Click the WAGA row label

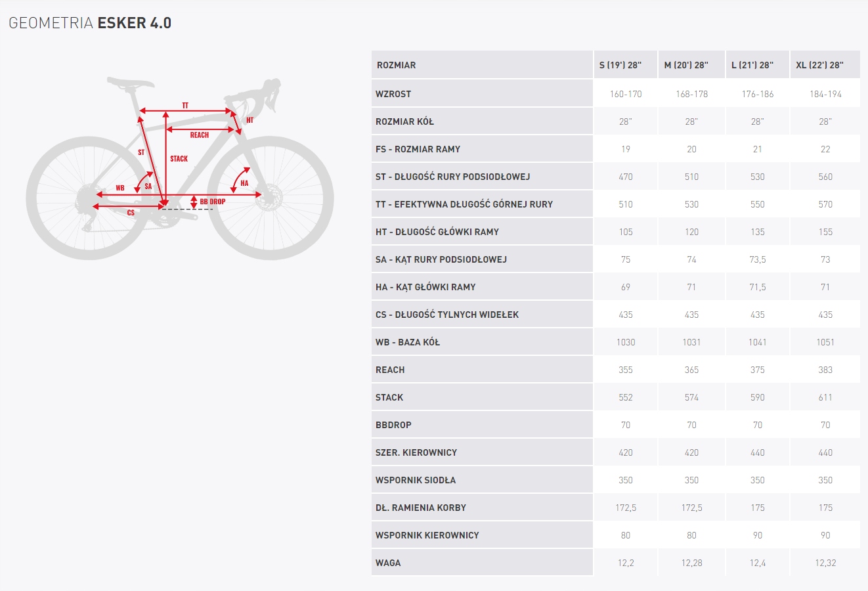[x=388, y=563]
